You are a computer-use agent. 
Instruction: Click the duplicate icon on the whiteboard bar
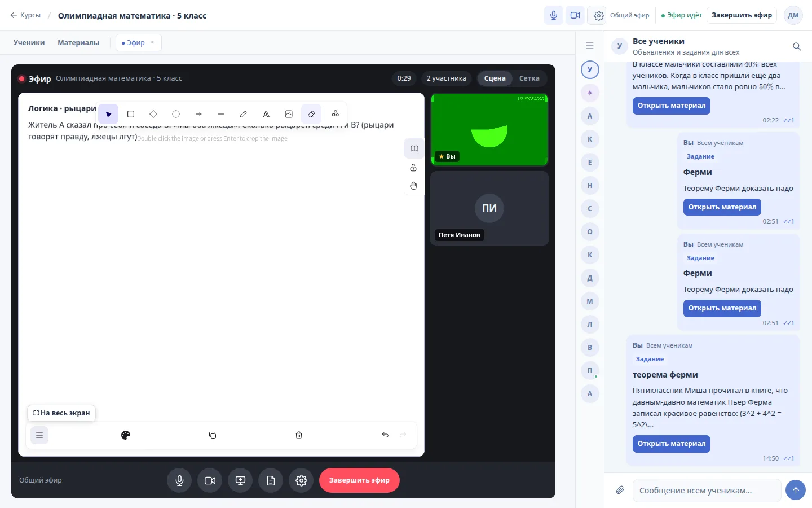(x=213, y=435)
